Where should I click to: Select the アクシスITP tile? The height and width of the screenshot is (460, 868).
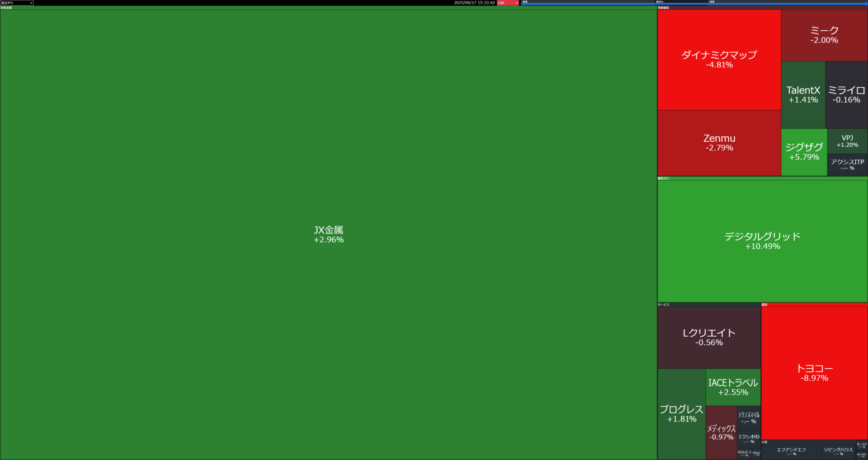pyautogui.click(x=847, y=164)
